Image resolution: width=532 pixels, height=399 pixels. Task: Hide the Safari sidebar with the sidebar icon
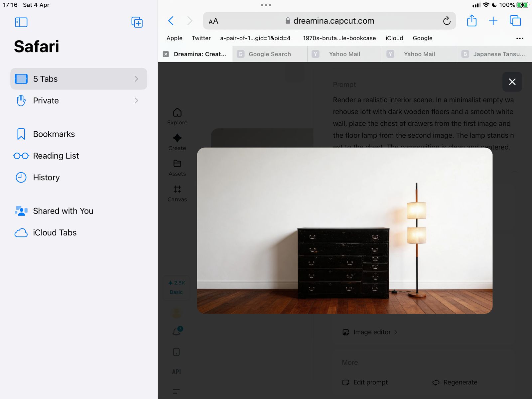[21, 22]
